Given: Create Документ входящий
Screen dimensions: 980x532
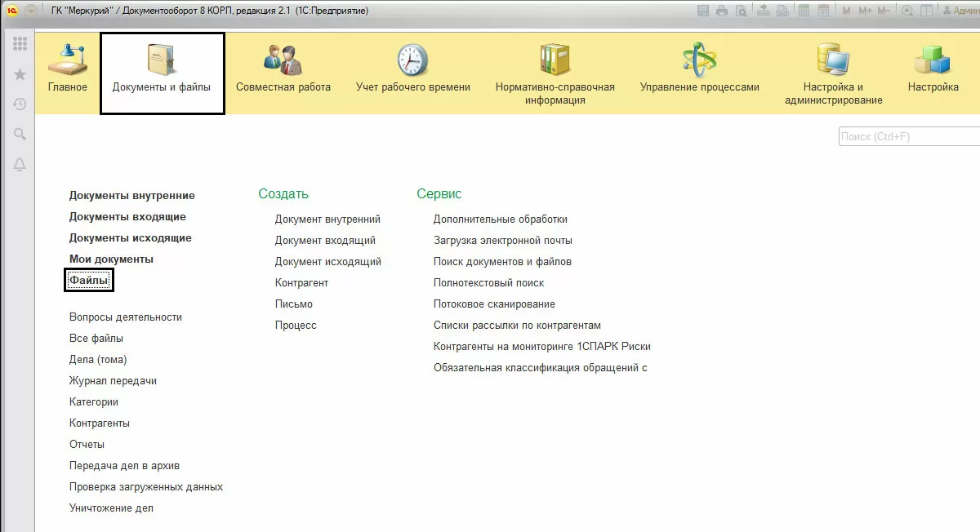Looking at the screenshot, I should (325, 241).
